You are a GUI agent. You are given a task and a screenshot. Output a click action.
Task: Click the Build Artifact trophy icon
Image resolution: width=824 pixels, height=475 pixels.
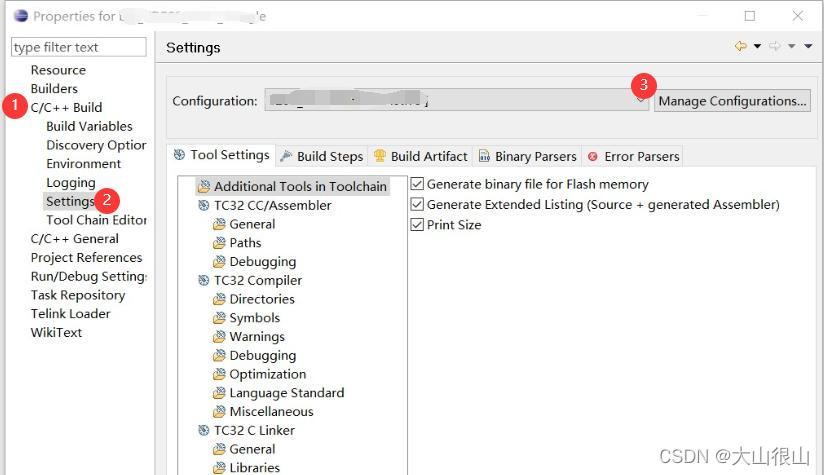[x=379, y=156]
